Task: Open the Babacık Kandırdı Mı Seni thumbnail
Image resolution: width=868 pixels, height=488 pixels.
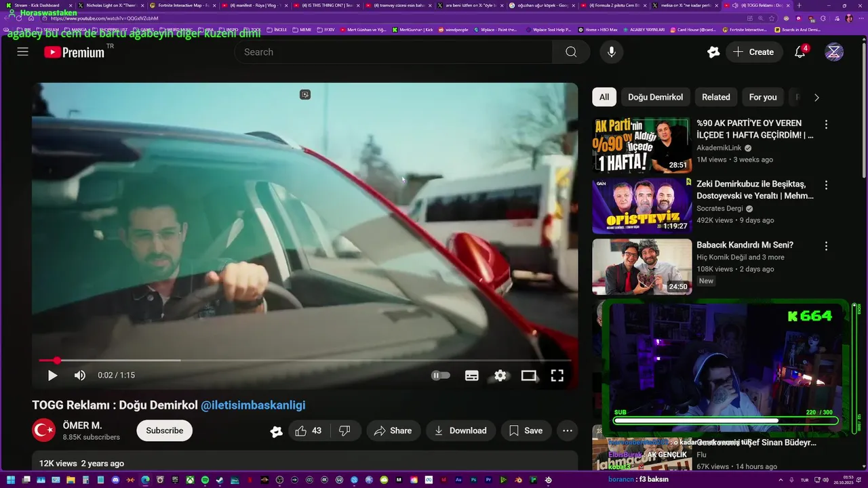Action: tap(642, 266)
